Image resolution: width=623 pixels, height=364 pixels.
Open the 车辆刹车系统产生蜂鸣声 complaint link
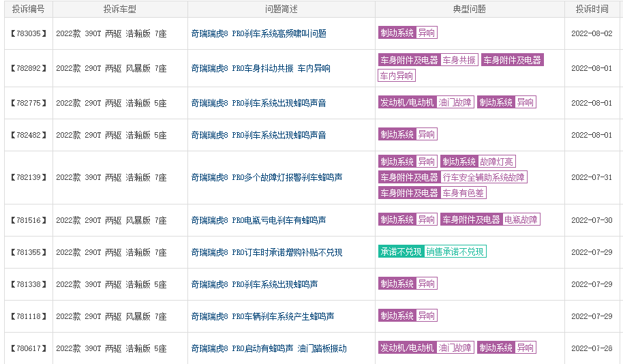[x=262, y=316]
